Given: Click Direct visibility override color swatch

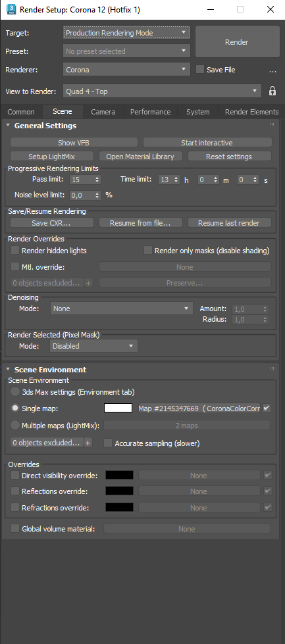Looking at the screenshot, I should click(120, 475).
